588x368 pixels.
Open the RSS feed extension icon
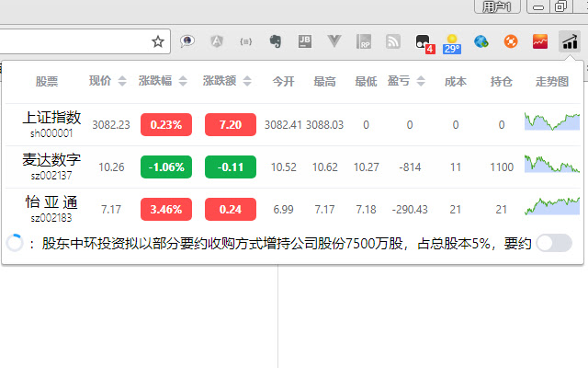(393, 41)
